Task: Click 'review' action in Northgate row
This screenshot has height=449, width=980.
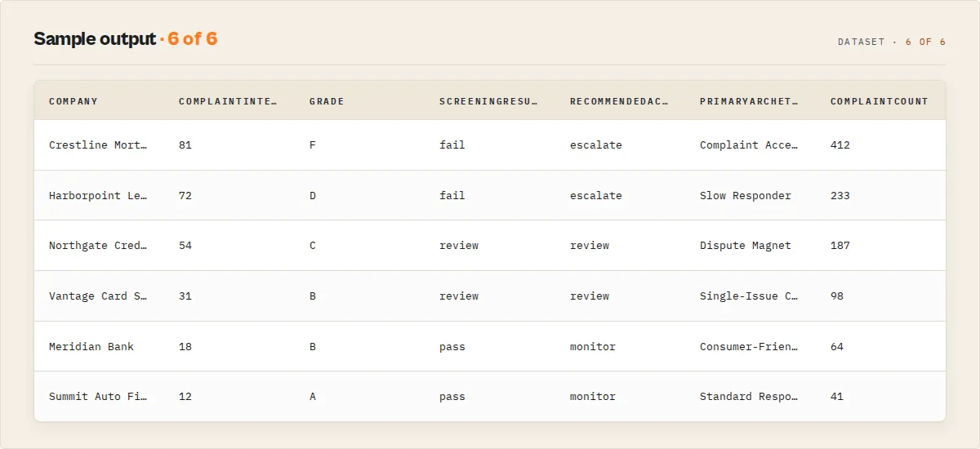Action: coord(590,246)
